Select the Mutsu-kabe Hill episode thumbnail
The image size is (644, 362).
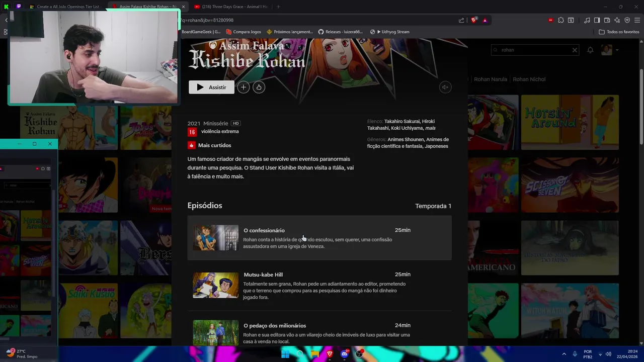tap(215, 285)
